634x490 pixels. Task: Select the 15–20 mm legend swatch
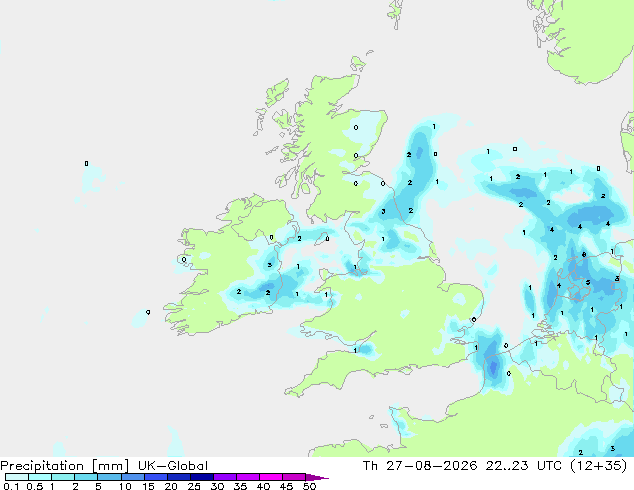tap(155, 477)
